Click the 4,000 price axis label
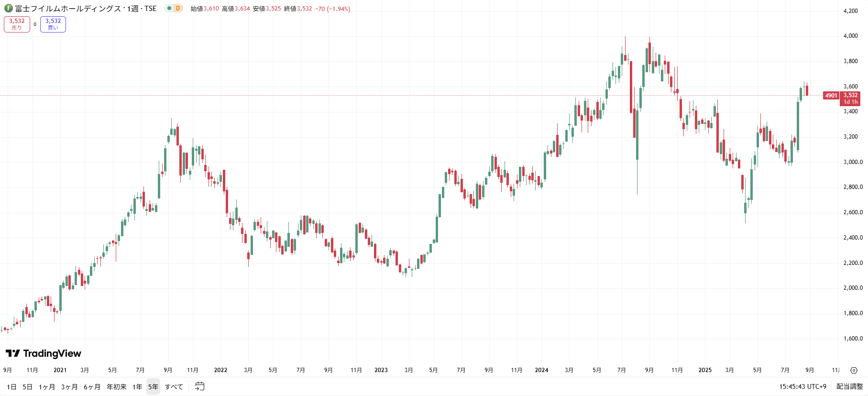Screen dimensions: 868x396 click(x=850, y=36)
